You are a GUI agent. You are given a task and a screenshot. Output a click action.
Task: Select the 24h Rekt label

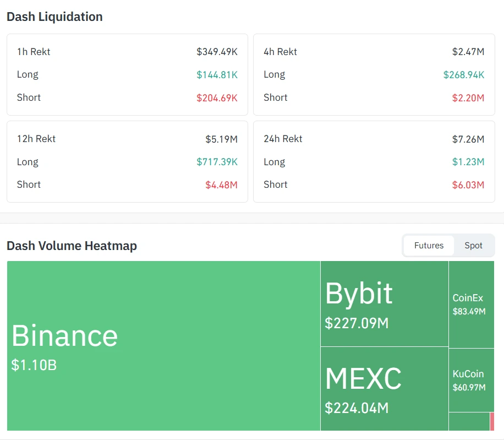point(283,139)
